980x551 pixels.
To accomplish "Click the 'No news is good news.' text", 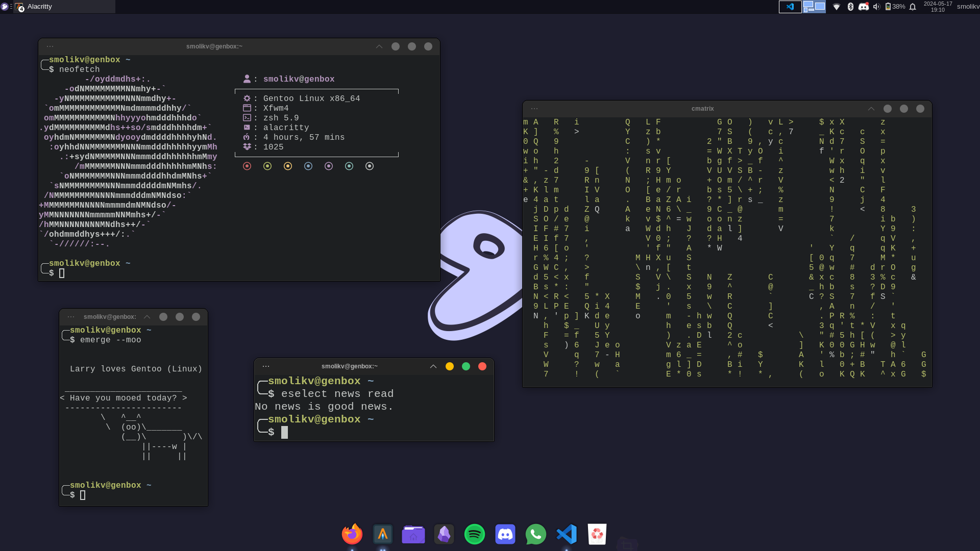I will (324, 407).
